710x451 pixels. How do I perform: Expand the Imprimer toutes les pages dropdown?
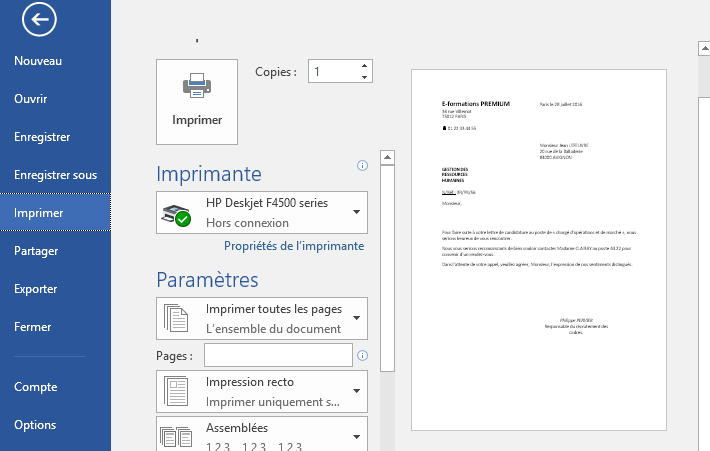pyautogui.click(x=356, y=319)
